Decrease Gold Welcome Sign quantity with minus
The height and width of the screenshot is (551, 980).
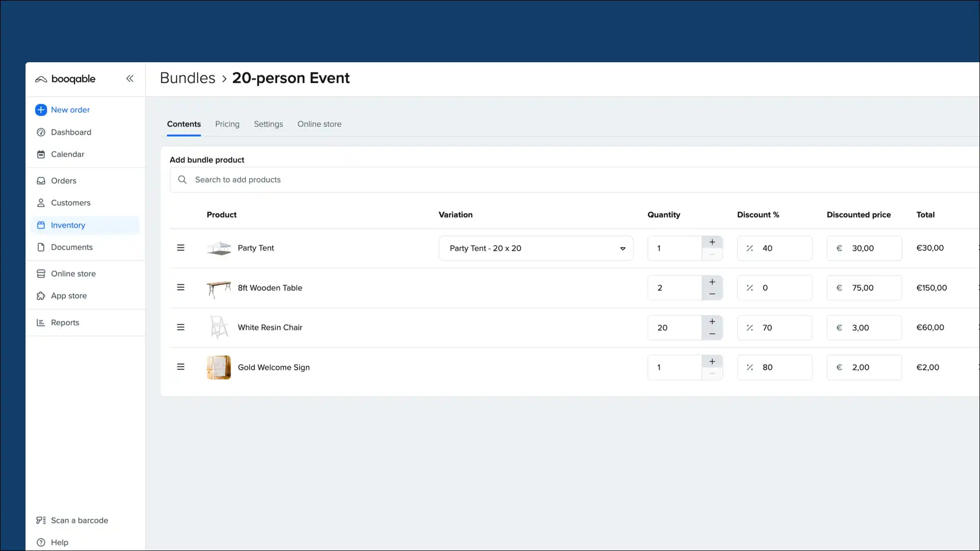coord(713,374)
